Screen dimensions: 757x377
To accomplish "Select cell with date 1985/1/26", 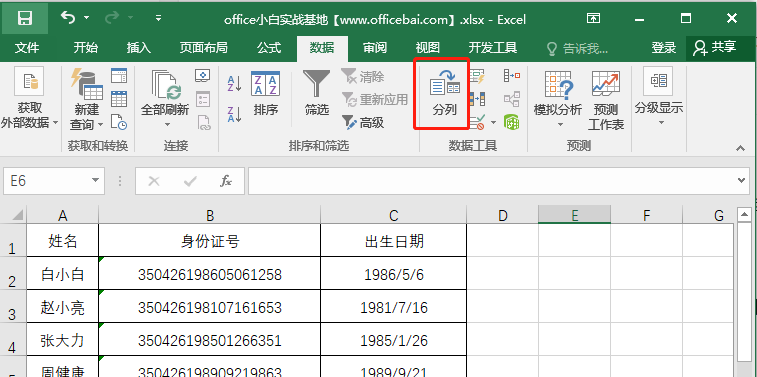I will pos(393,340).
